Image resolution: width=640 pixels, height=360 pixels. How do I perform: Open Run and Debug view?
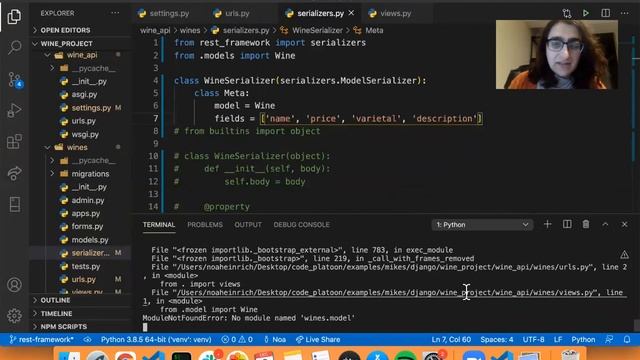click(x=14, y=110)
